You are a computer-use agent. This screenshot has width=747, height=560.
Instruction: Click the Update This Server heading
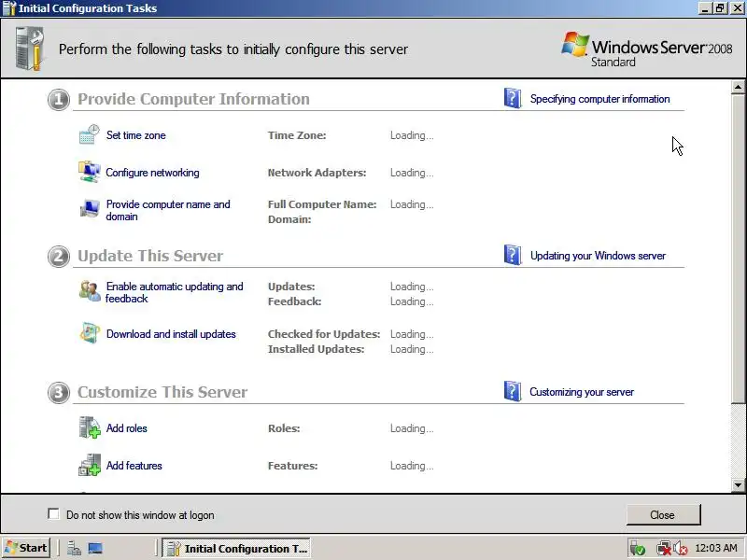[x=150, y=256]
